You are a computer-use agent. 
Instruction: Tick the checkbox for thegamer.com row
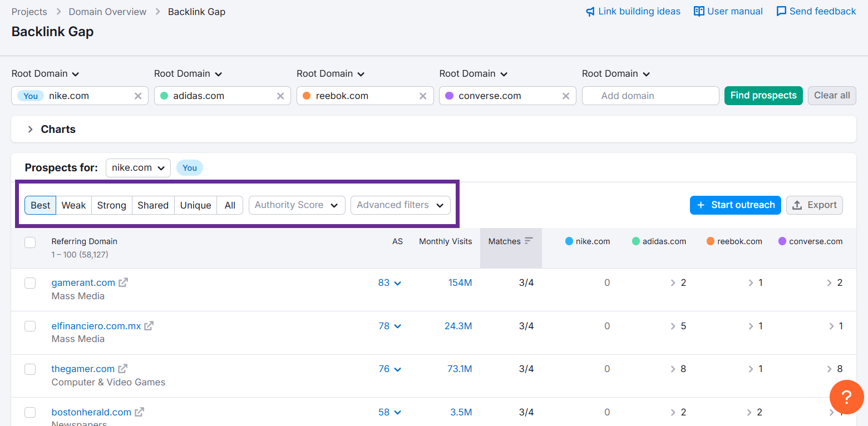30,369
